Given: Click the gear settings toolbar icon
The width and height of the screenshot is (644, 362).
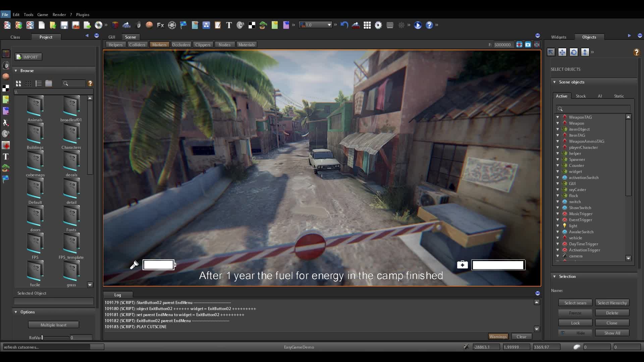Looking at the screenshot, I should click(x=378, y=25).
